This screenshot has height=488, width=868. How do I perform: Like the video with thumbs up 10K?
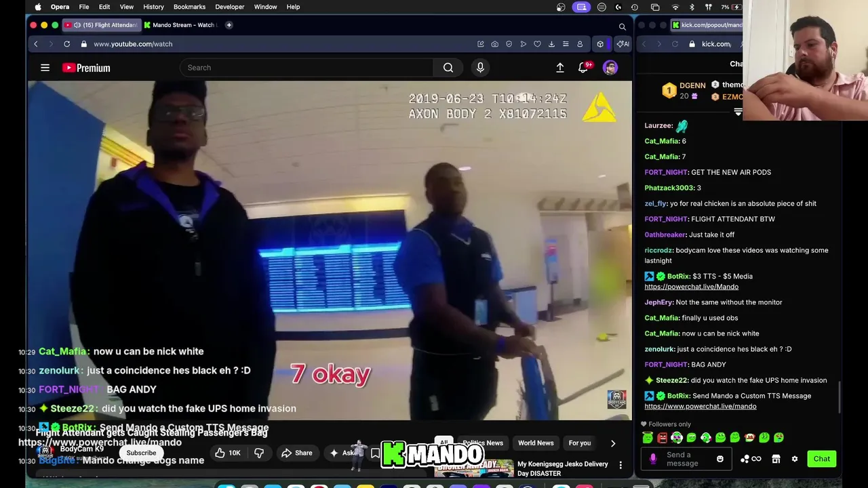[x=227, y=453]
